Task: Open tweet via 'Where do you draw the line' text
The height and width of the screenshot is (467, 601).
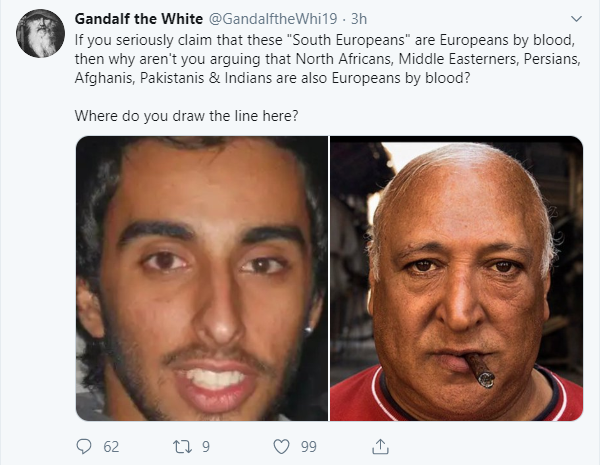Action: [186, 115]
